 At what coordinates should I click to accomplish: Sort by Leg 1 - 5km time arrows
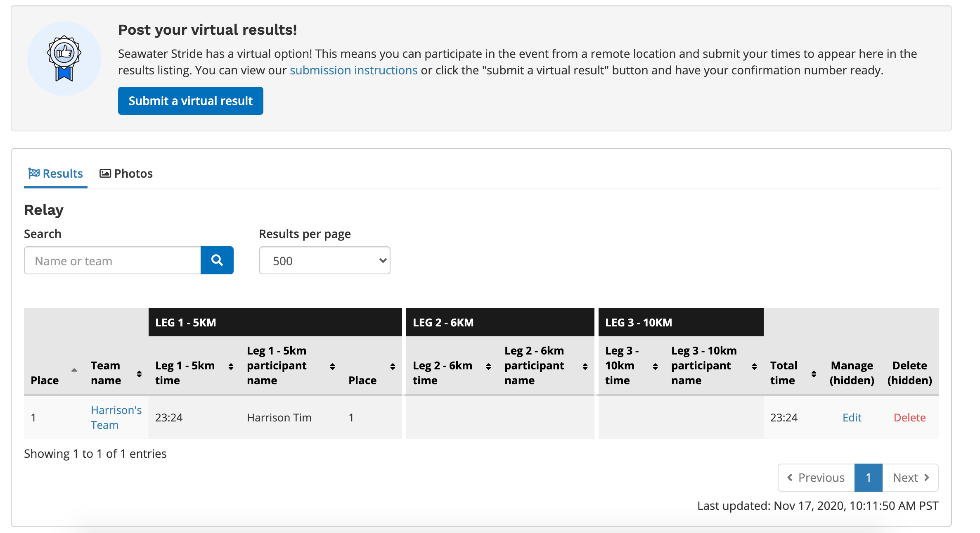pos(231,366)
